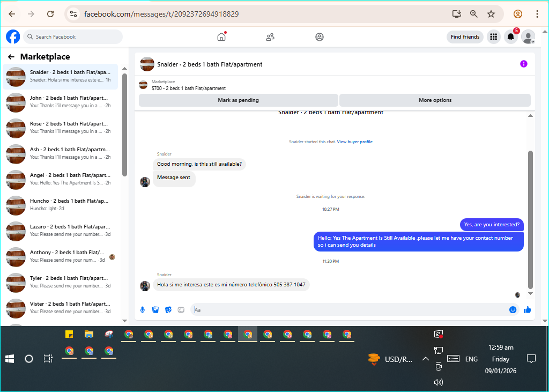Click Find friends button
The height and width of the screenshot is (392, 549).
pyautogui.click(x=465, y=37)
